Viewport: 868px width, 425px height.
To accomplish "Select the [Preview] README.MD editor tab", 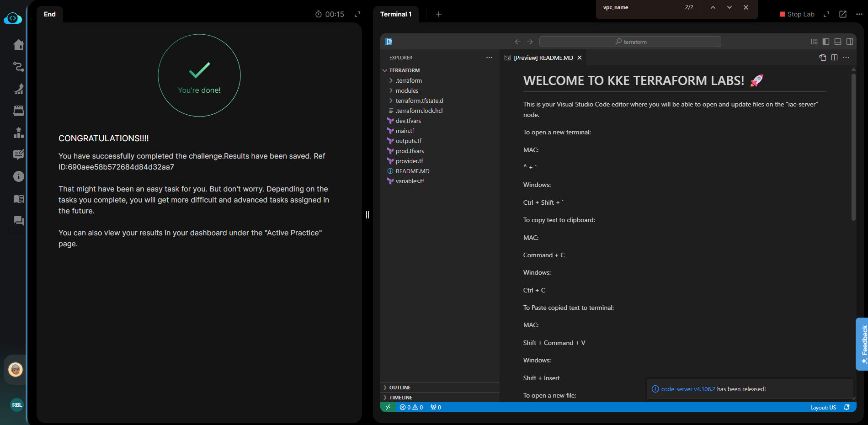I will 543,58.
